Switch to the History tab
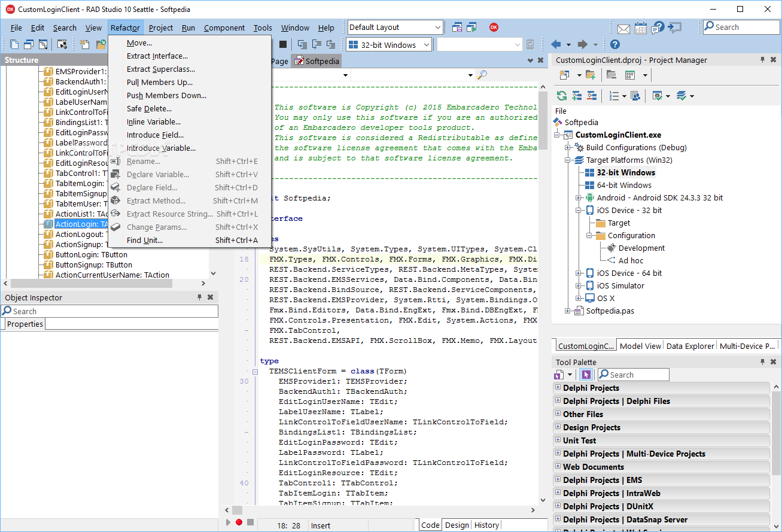The height and width of the screenshot is (532, 782). [486, 525]
